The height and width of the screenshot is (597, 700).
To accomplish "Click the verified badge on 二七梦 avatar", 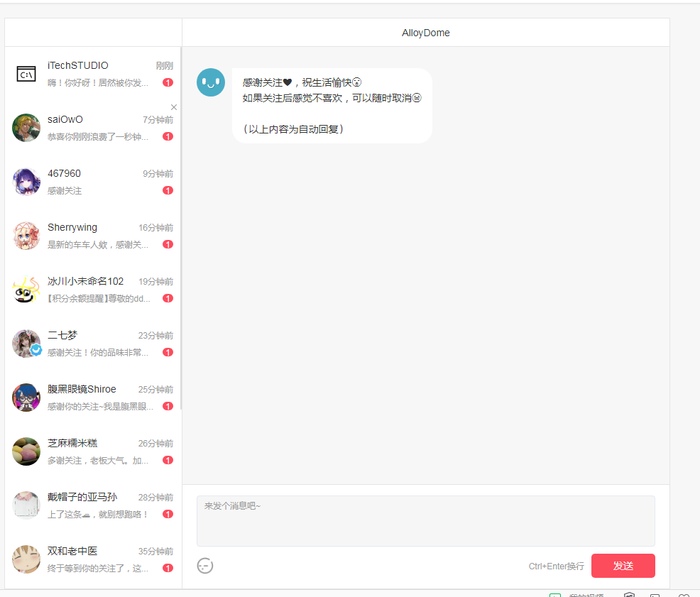I will coord(36,350).
